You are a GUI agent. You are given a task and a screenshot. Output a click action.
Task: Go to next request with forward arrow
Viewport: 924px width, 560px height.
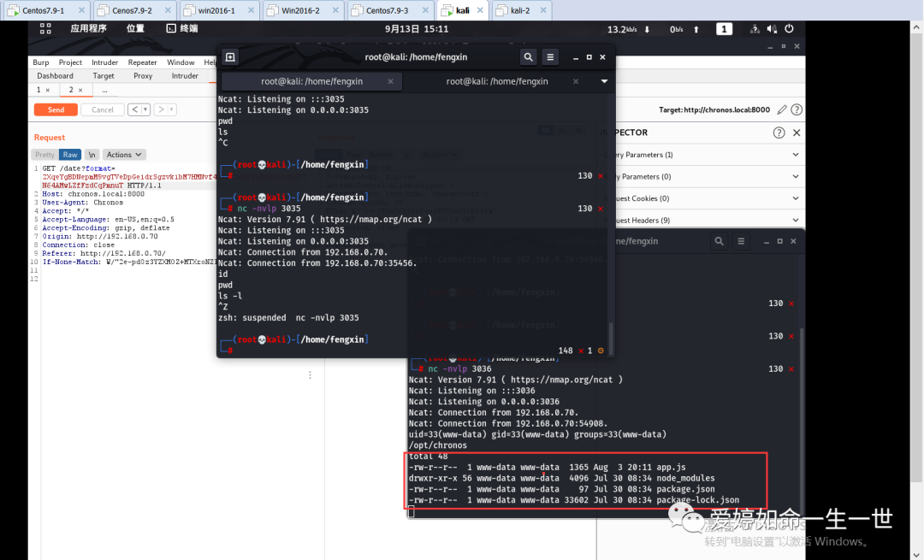161,109
